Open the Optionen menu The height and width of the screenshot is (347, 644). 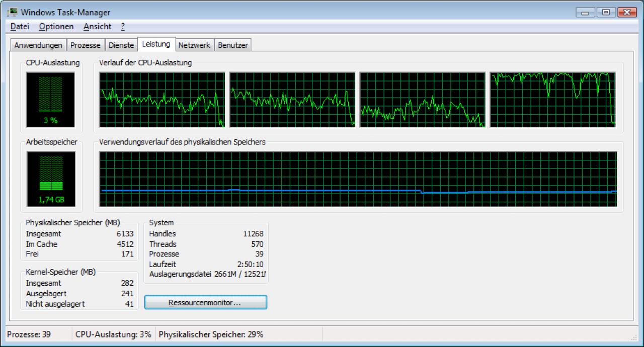[x=56, y=27]
